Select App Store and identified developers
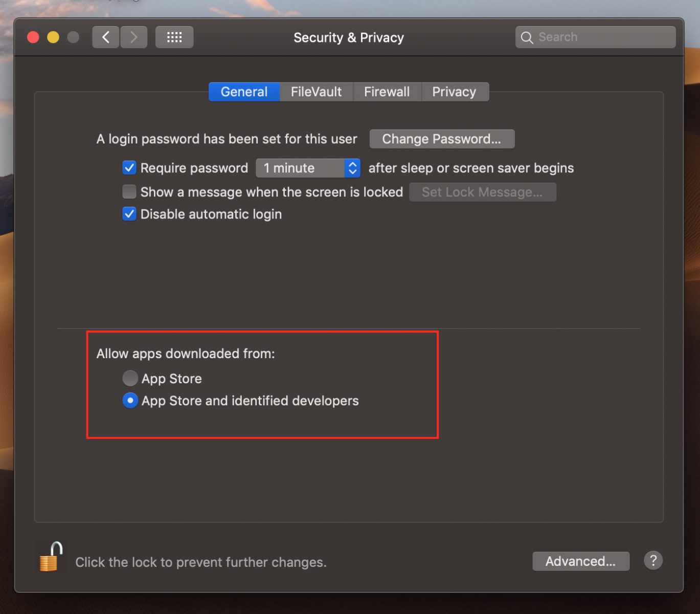 pos(130,401)
